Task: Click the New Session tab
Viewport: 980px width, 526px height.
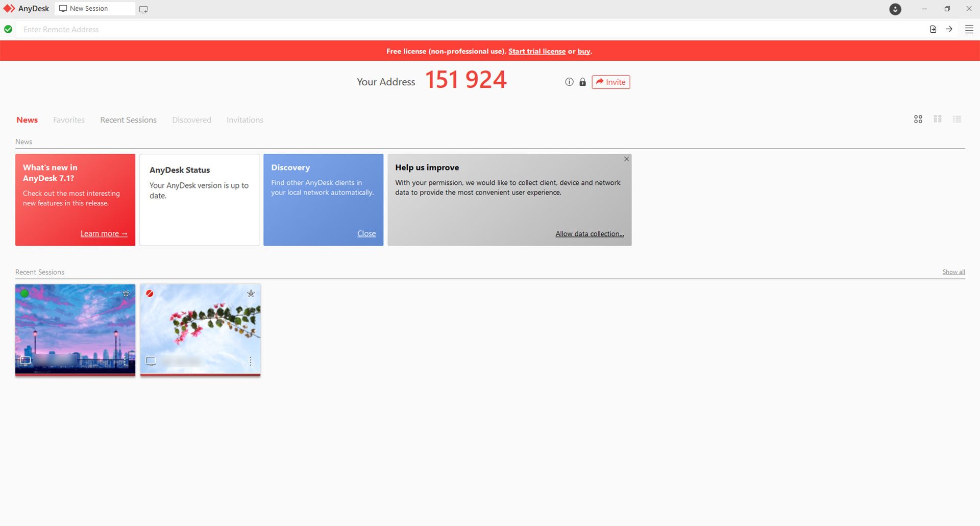Action: pos(95,9)
